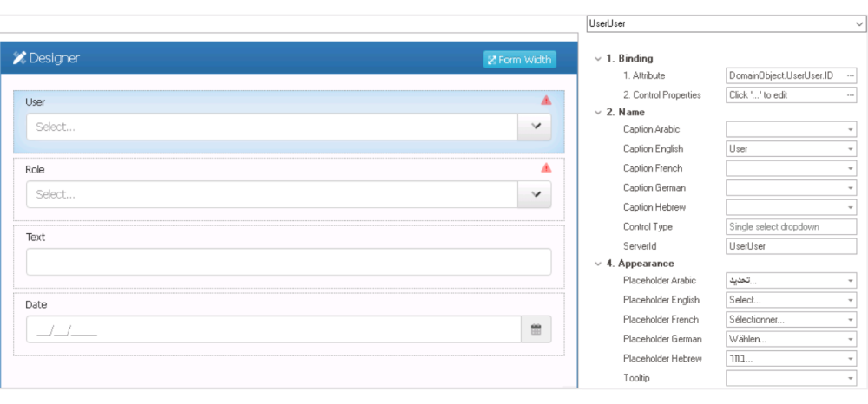Open Caption French dropdown arrow
This screenshot has width=868, height=404.
click(851, 168)
